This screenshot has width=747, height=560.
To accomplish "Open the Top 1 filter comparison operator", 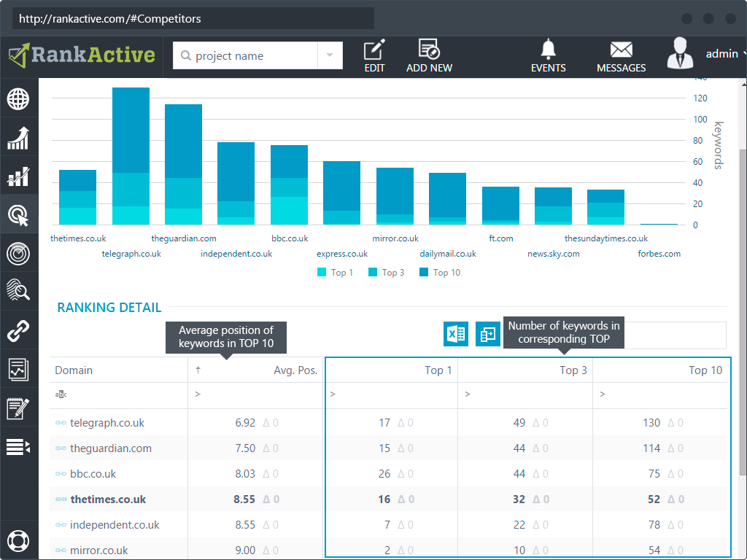I will click(x=333, y=394).
